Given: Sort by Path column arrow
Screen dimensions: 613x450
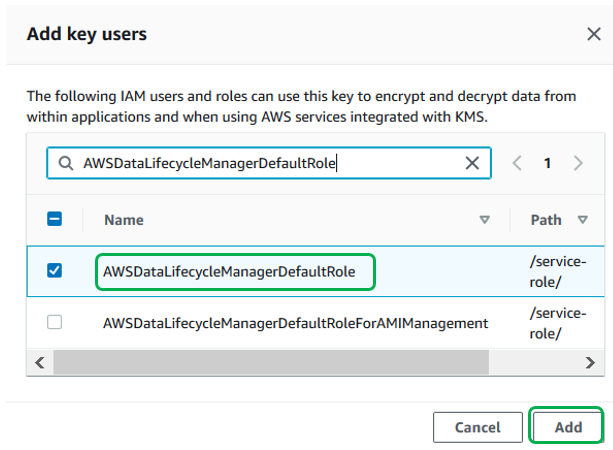Looking at the screenshot, I should pos(583,220).
